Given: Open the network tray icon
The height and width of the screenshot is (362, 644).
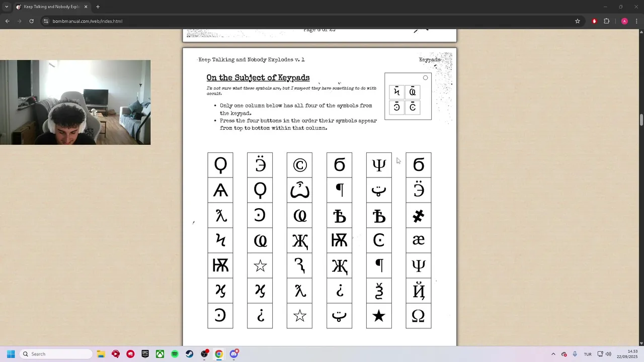Looking at the screenshot, I should click(600, 354).
